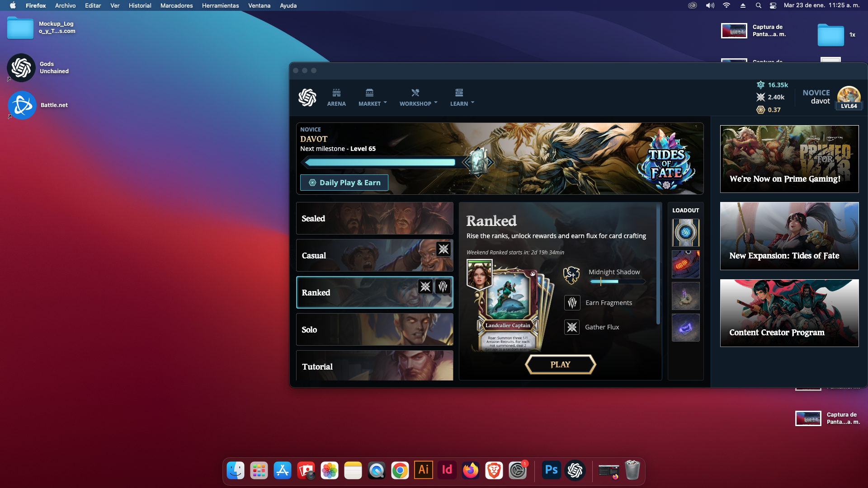Select the fourth loadout purple item

(685, 328)
